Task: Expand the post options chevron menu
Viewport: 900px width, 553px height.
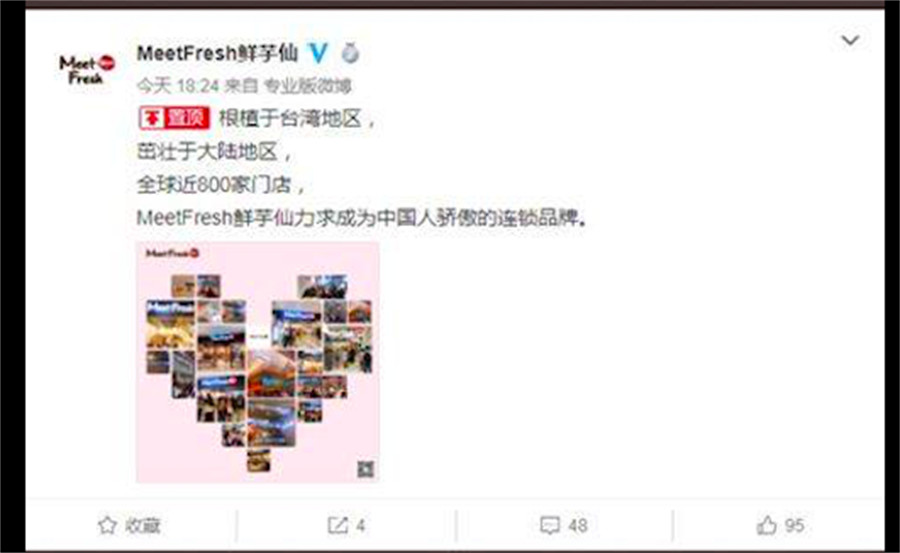Action: point(850,40)
